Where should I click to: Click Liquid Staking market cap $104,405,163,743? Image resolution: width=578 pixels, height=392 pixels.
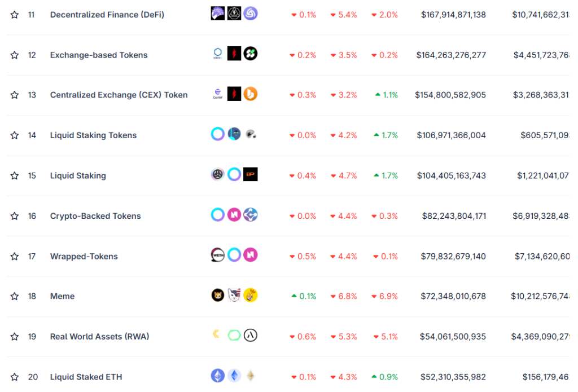tap(451, 175)
